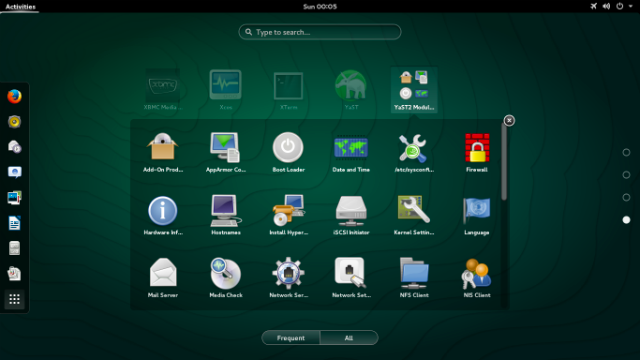Screen dimensions: 640x360
Task: Click the airplane mode indicator
Action: [x=593, y=6]
